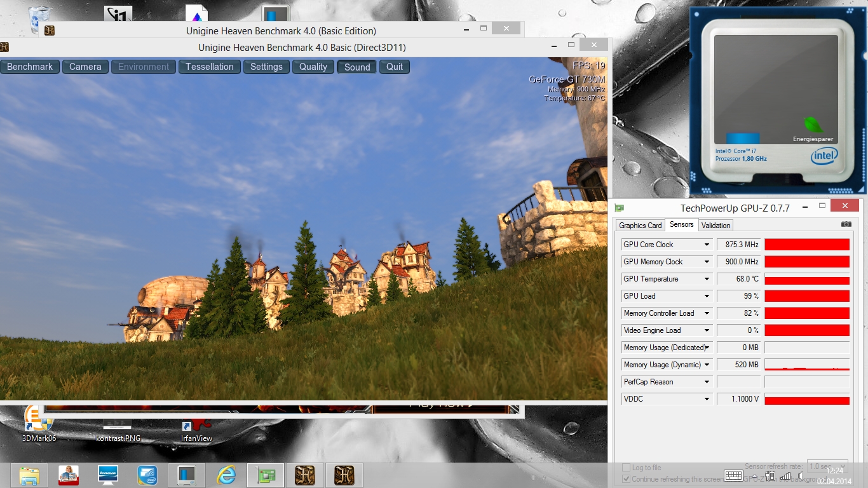Show hidden tray icons arrow
868x488 pixels.
[755, 476]
